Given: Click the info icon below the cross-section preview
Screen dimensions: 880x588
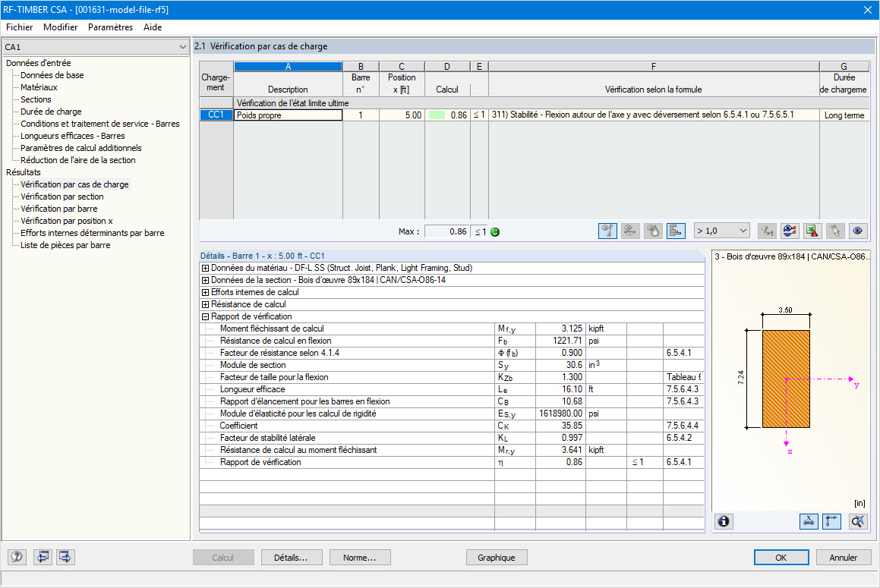Looking at the screenshot, I should pos(724,521).
